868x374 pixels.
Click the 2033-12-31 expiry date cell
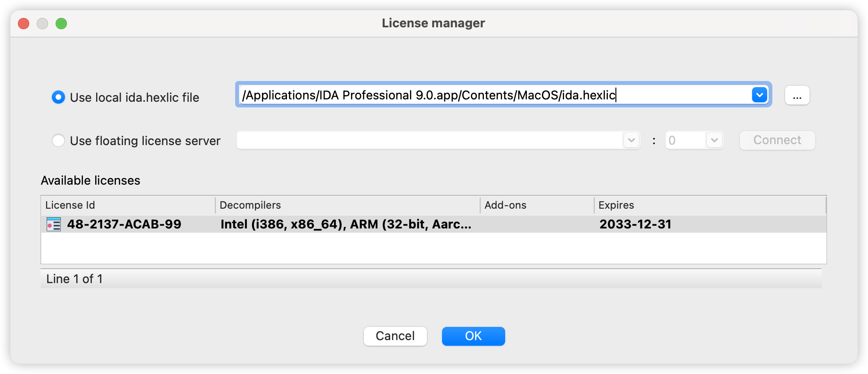635,224
